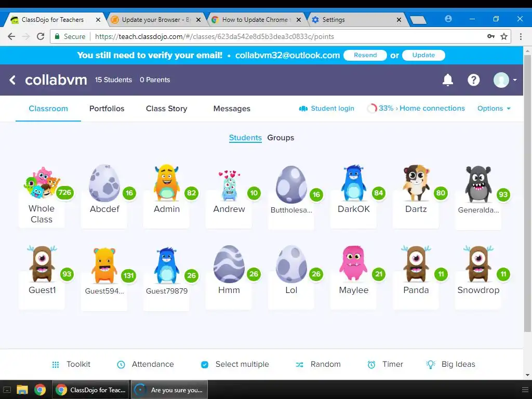Select Lol's spotted egg avatar
This screenshot has width=532, height=399.
(x=291, y=264)
